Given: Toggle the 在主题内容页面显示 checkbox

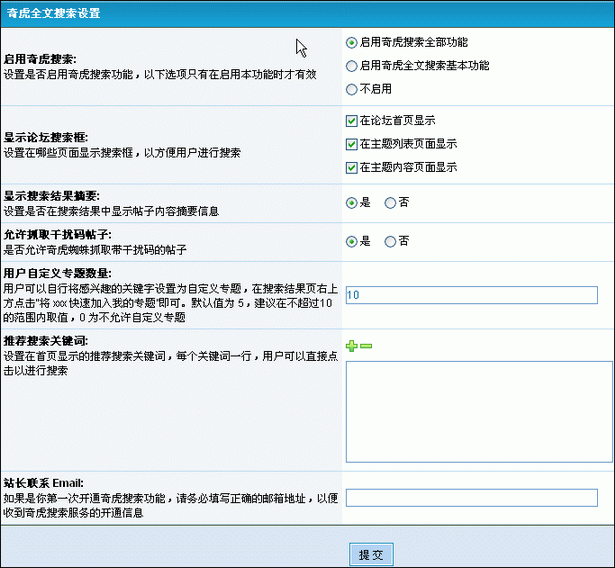Looking at the screenshot, I should (x=351, y=167).
